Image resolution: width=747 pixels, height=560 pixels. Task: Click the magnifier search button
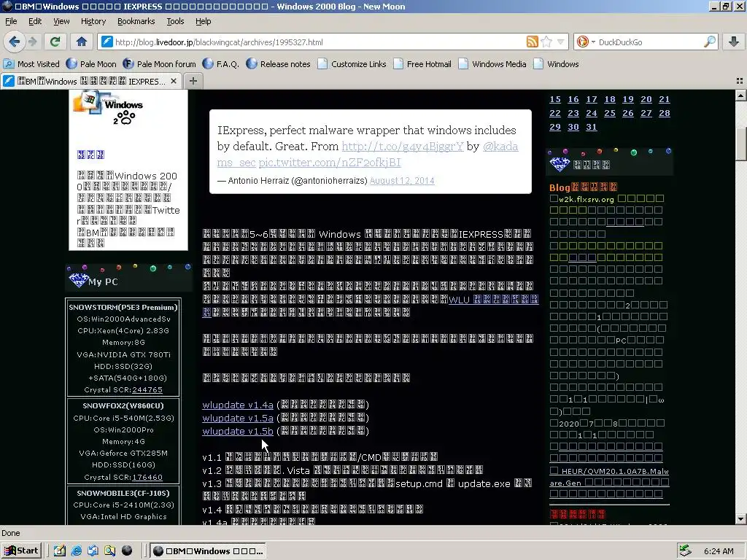pos(709,42)
